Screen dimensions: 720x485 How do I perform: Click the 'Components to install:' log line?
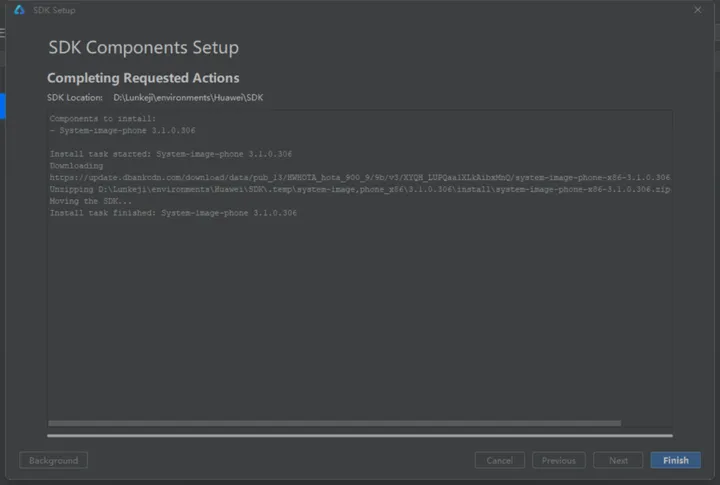coord(103,118)
